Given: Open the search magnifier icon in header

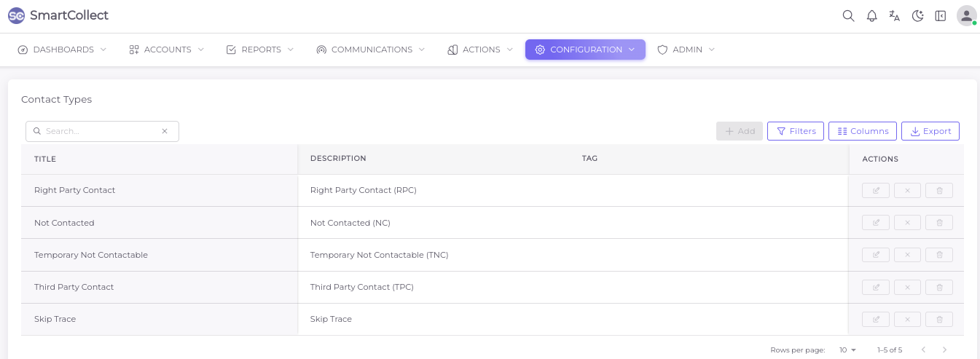Looking at the screenshot, I should [848, 16].
